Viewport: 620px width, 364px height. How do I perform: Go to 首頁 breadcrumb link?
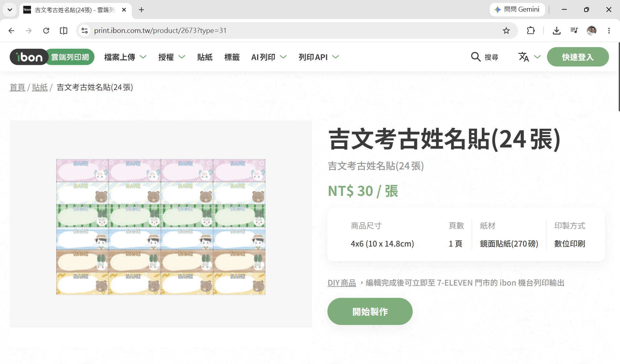17,87
